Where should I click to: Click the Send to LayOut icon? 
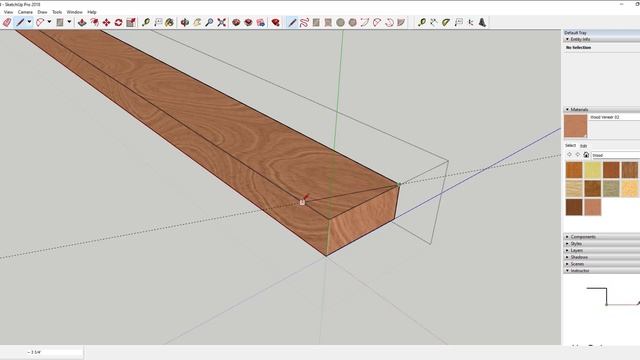point(261,22)
